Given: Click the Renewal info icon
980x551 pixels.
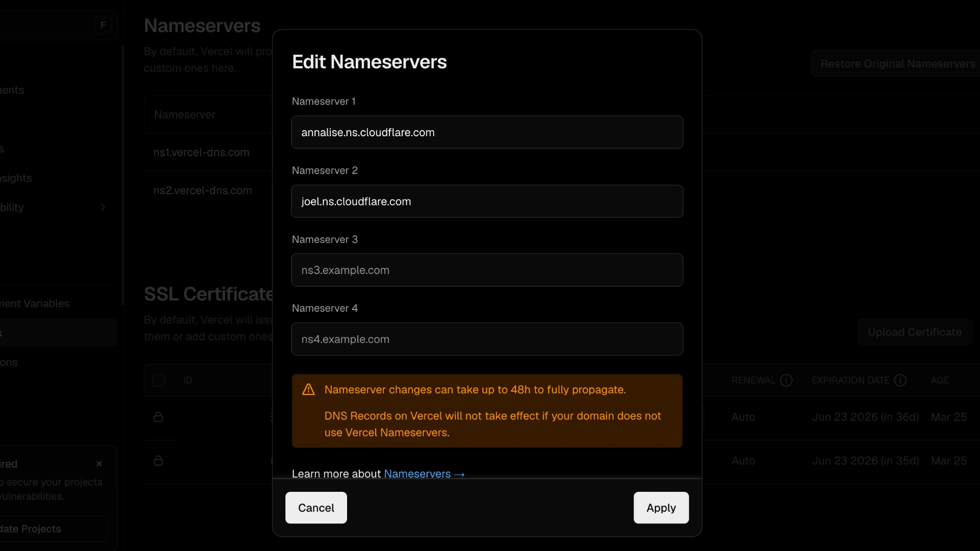Looking at the screenshot, I should (x=786, y=380).
